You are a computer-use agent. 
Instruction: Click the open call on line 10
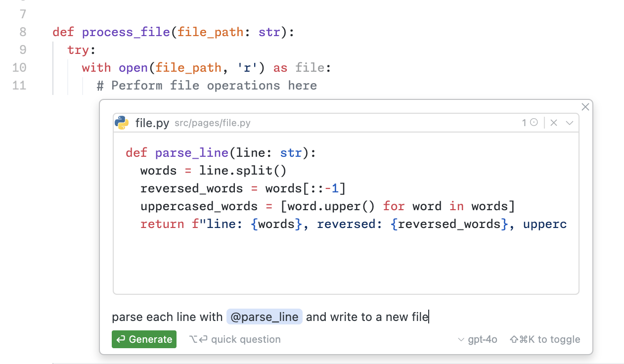pos(133,68)
